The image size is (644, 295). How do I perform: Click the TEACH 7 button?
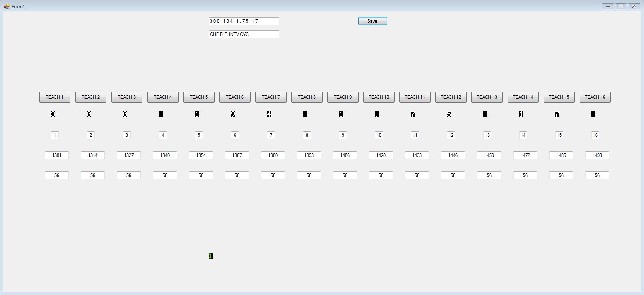tap(271, 97)
